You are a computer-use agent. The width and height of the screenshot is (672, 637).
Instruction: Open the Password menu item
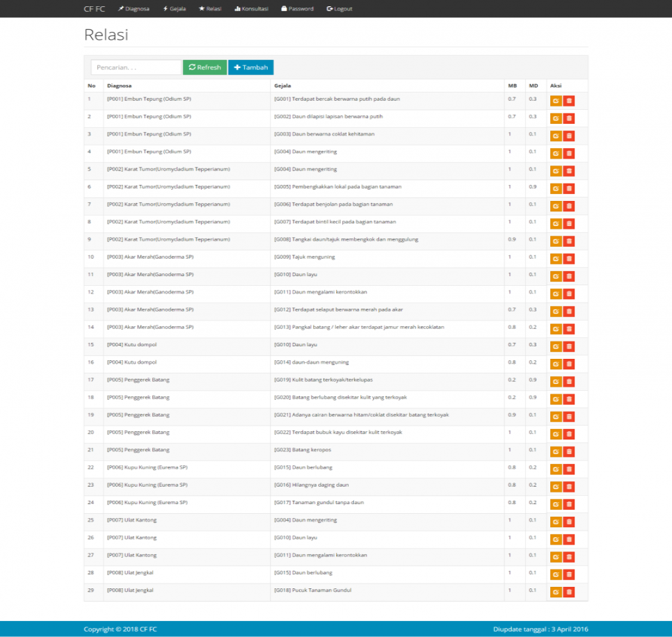click(297, 8)
